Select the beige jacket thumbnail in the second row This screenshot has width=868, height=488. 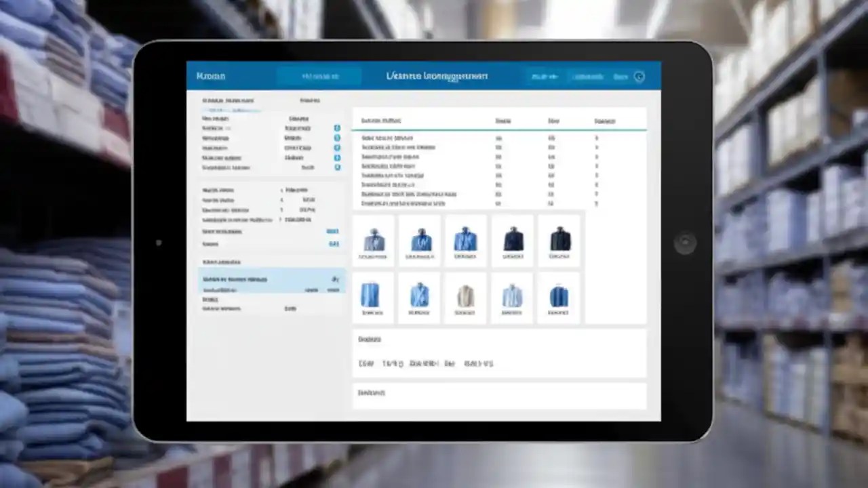tap(466, 296)
